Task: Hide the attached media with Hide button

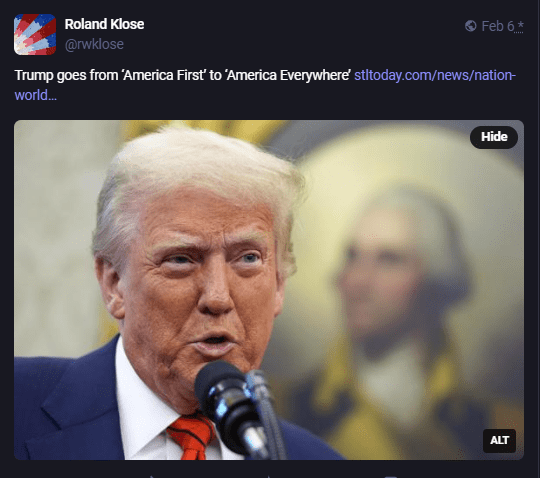Action: tap(494, 137)
